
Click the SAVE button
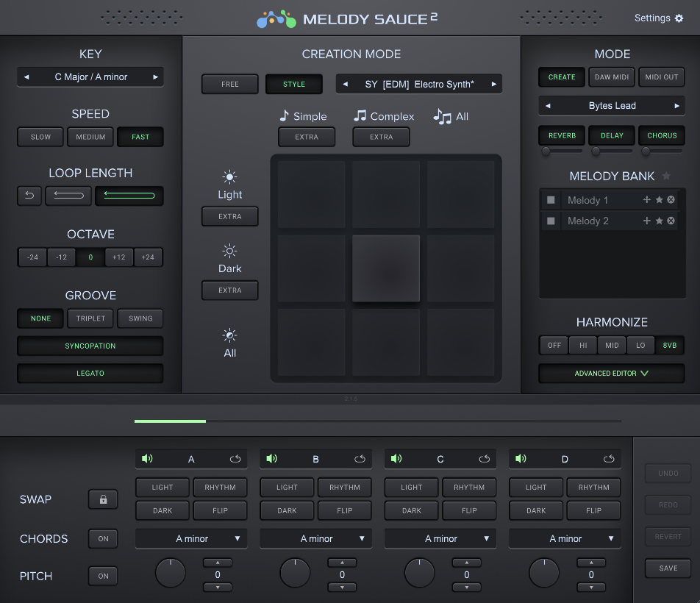668,568
